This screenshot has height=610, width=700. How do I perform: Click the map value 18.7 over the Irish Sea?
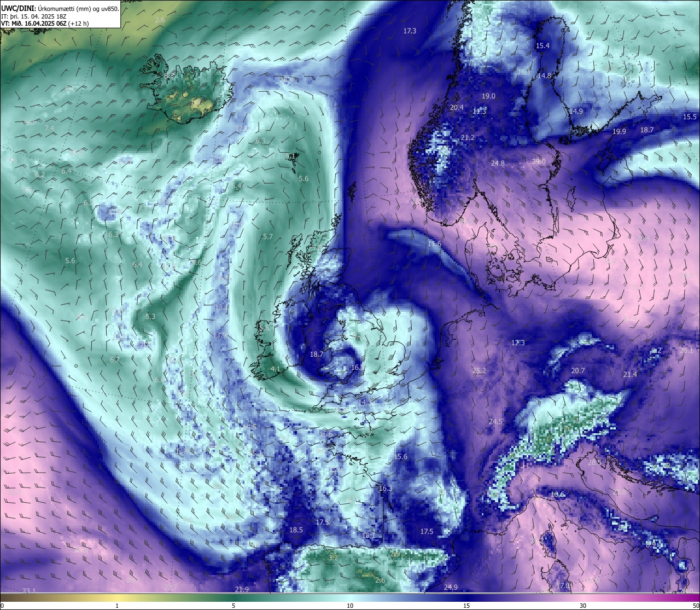(317, 355)
